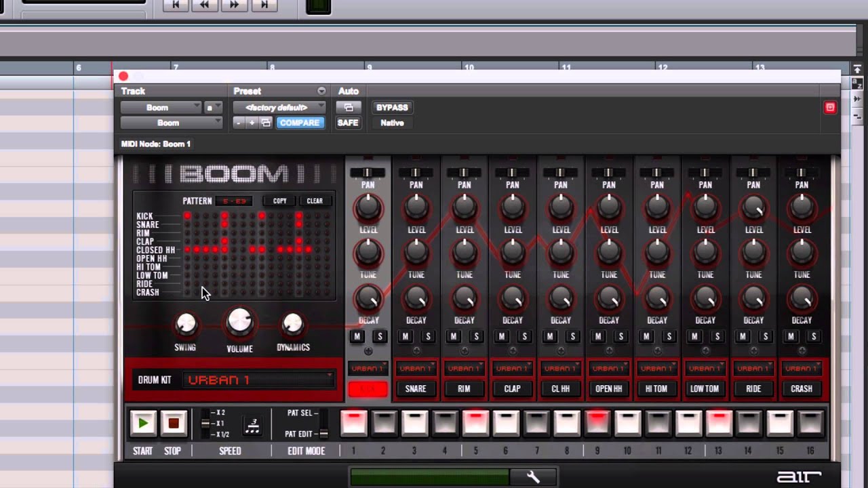Solo the Open HH channel
The height and width of the screenshot is (488, 868).
pos(620,337)
